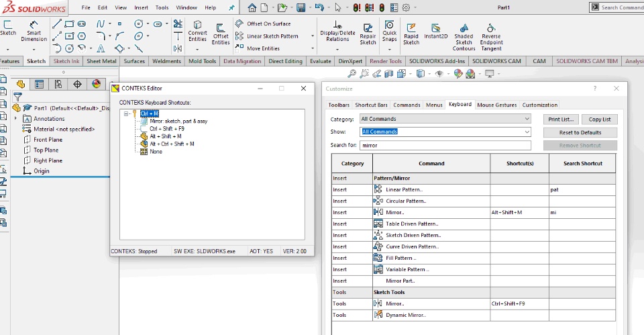The height and width of the screenshot is (335, 644).
Task: Click Zoom to Fit magnifier icon
Action: coord(352,74)
